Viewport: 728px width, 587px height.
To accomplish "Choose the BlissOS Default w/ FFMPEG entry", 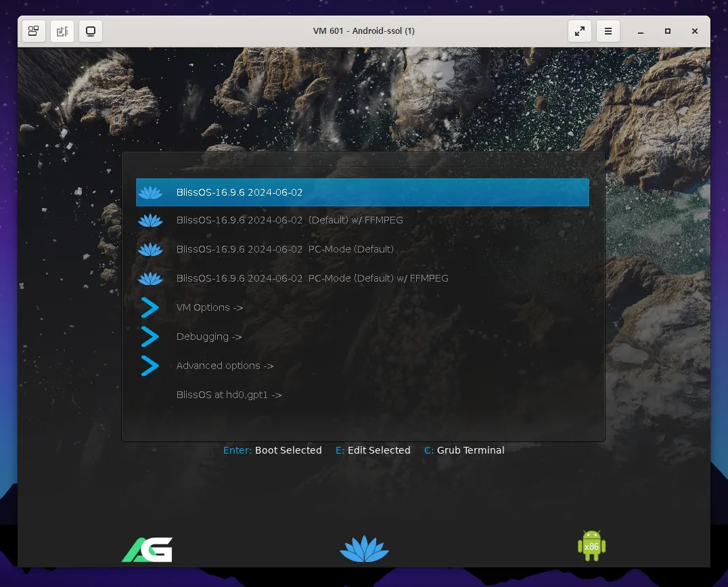I will click(290, 220).
